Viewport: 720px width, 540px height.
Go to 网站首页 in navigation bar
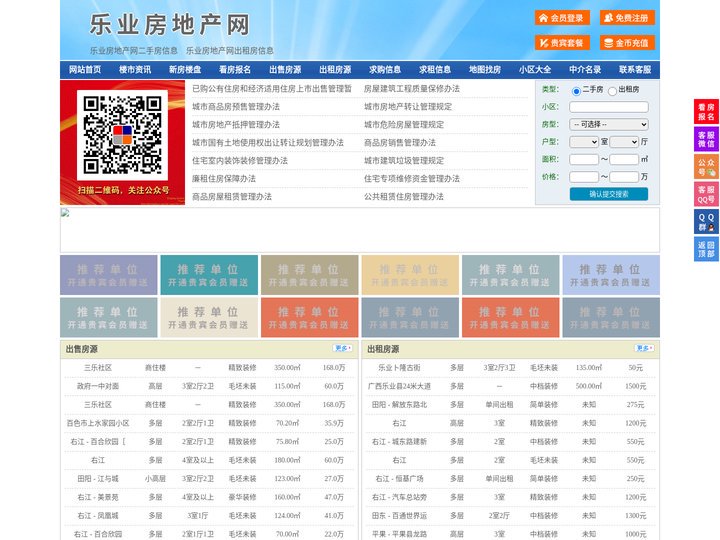tap(84, 70)
